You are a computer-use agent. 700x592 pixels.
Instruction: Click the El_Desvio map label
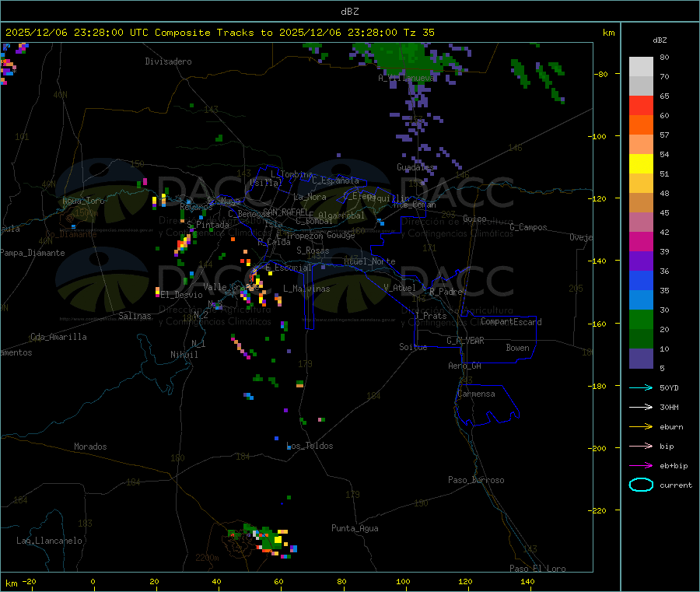tap(182, 295)
